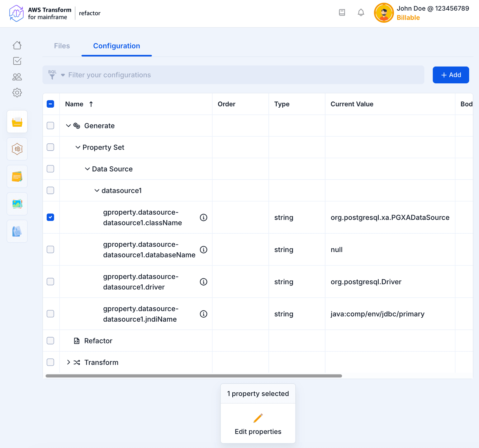Expand the Transform tree node
The image size is (479, 448).
point(68,362)
